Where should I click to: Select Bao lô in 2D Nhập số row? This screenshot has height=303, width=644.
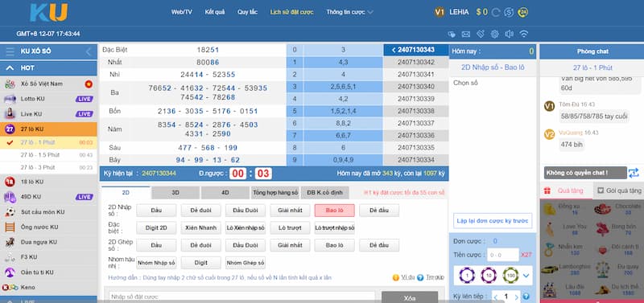334,211
